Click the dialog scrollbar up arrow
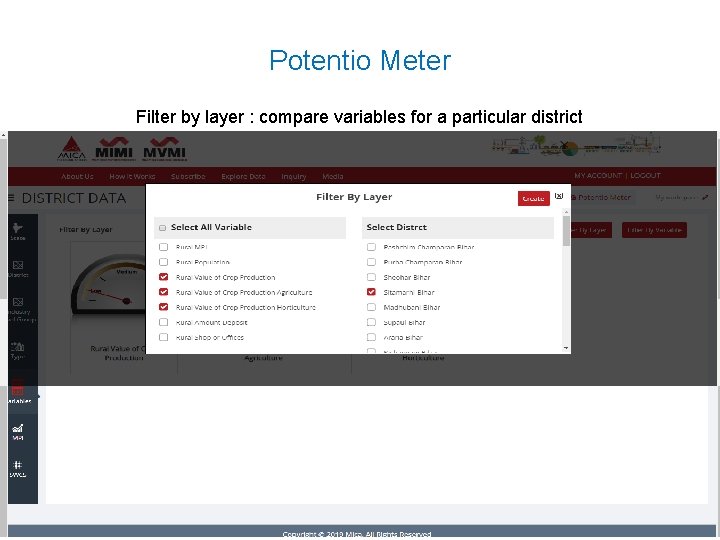The image size is (720, 540). (566, 212)
